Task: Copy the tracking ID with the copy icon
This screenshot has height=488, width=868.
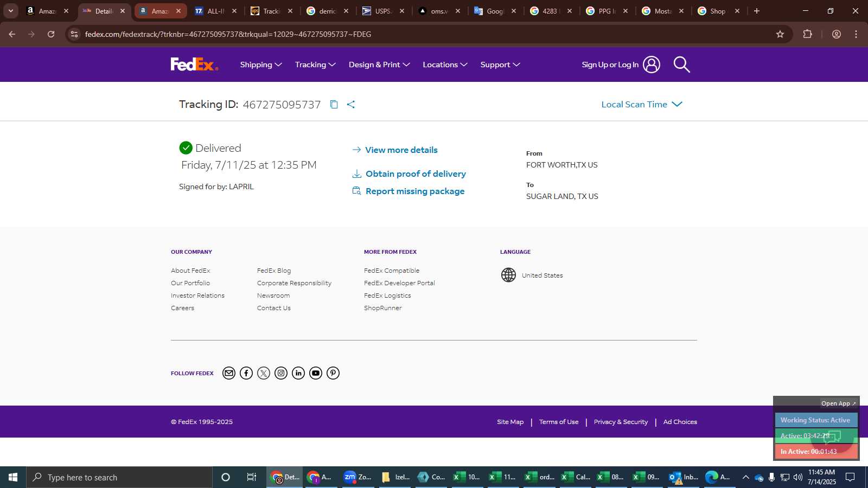Action: [334, 105]
